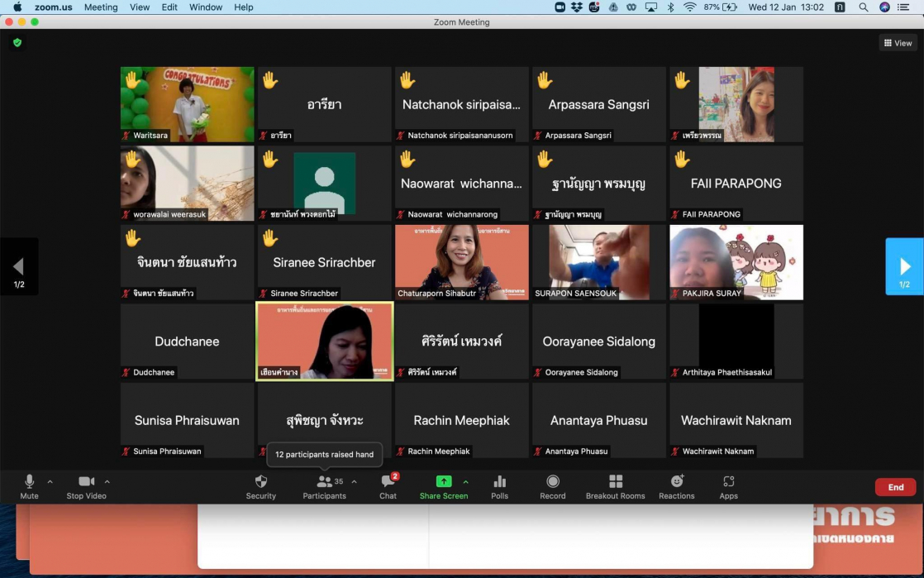Image resolution: width=924 pixels, height=578 pixels.
Task: Open the Participants panel
Action: click(x=324, y=482)
